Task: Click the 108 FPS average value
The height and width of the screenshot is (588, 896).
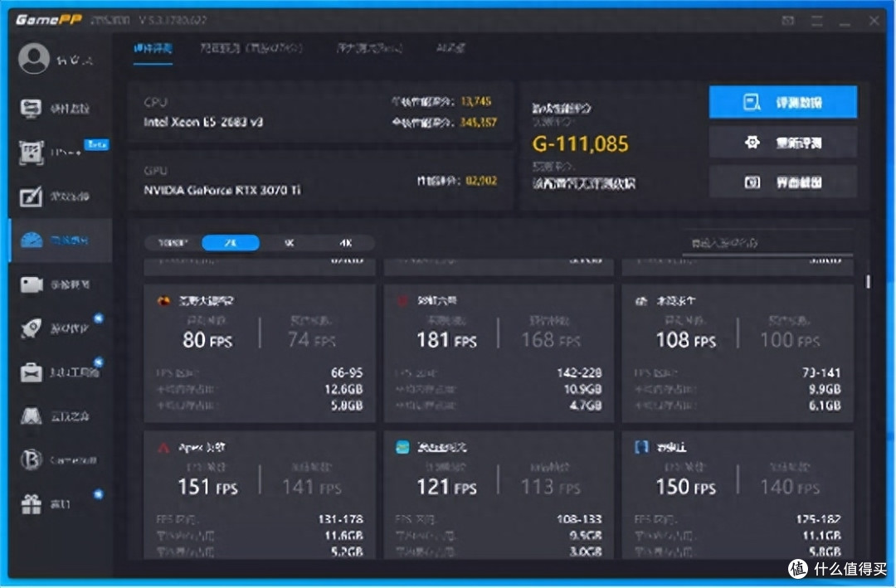Action: [686, 340]
